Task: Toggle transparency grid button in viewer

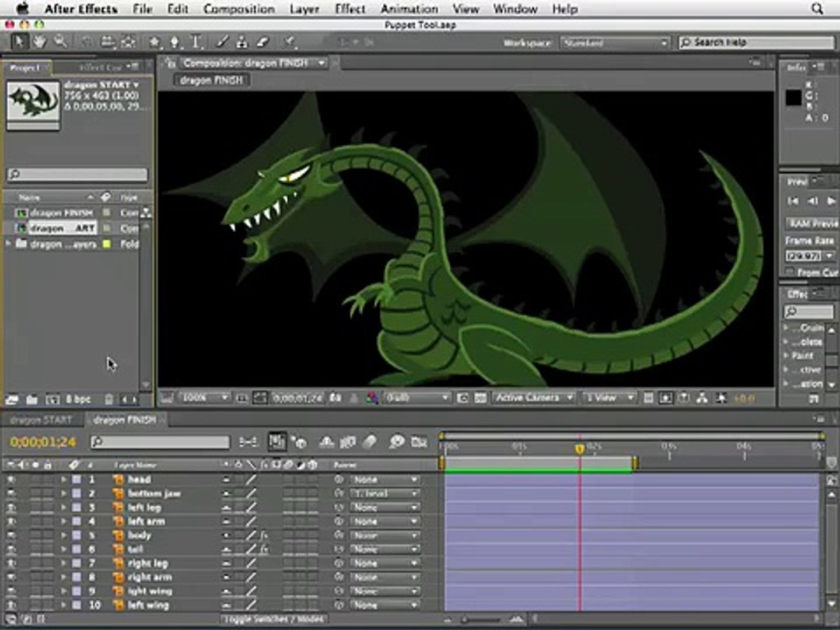Action: (480, 398)
